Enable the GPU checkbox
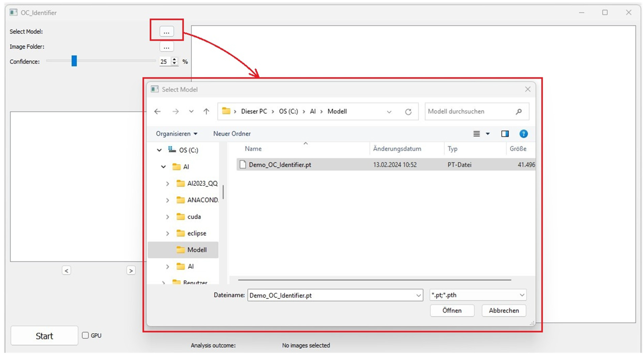The height and width of the screenshot is (357, 644). pyautogui.click(x=86, y=335)
